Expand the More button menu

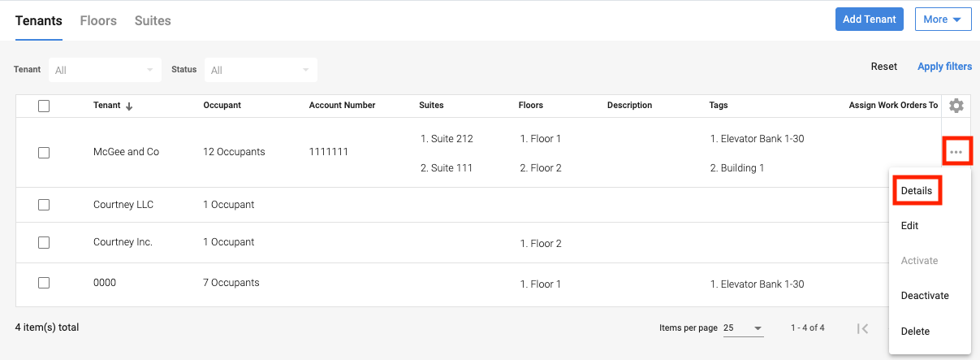[943, 20]
